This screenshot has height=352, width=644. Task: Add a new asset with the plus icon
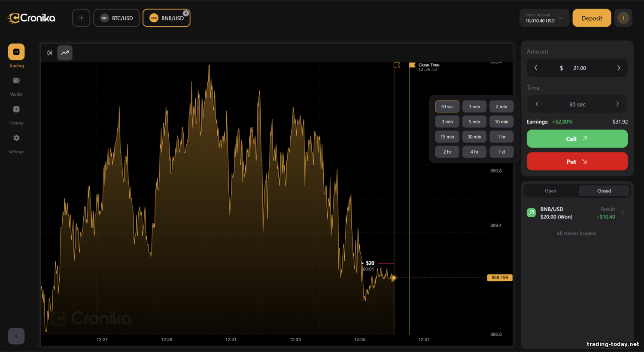click(81, 18)
